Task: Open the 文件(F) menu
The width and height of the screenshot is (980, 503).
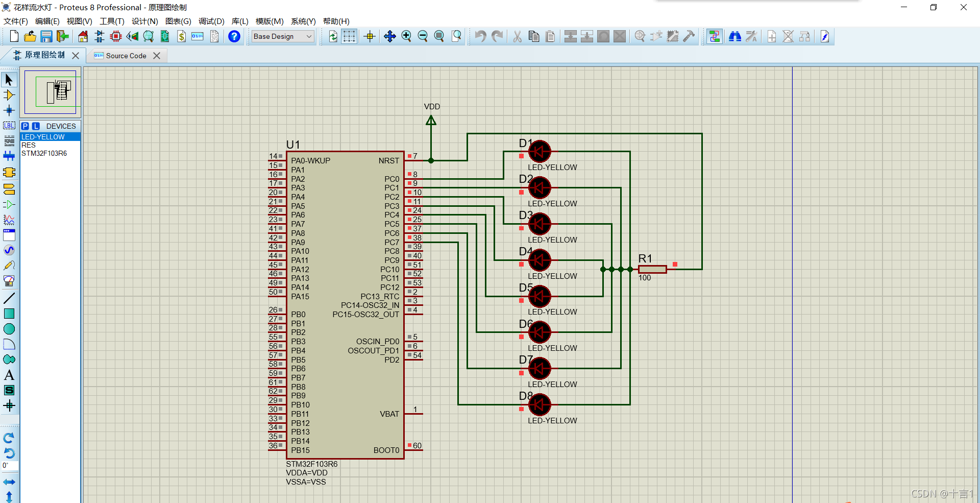Action: [x=16, y=21]
